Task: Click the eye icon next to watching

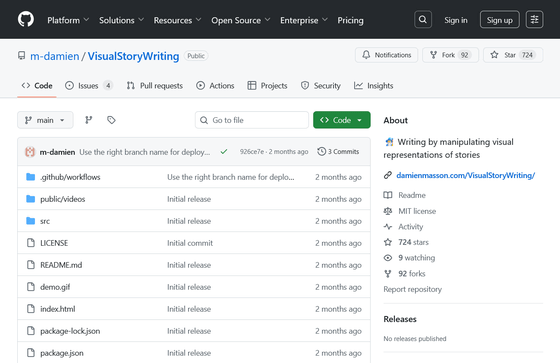Action: click(388, 258)
